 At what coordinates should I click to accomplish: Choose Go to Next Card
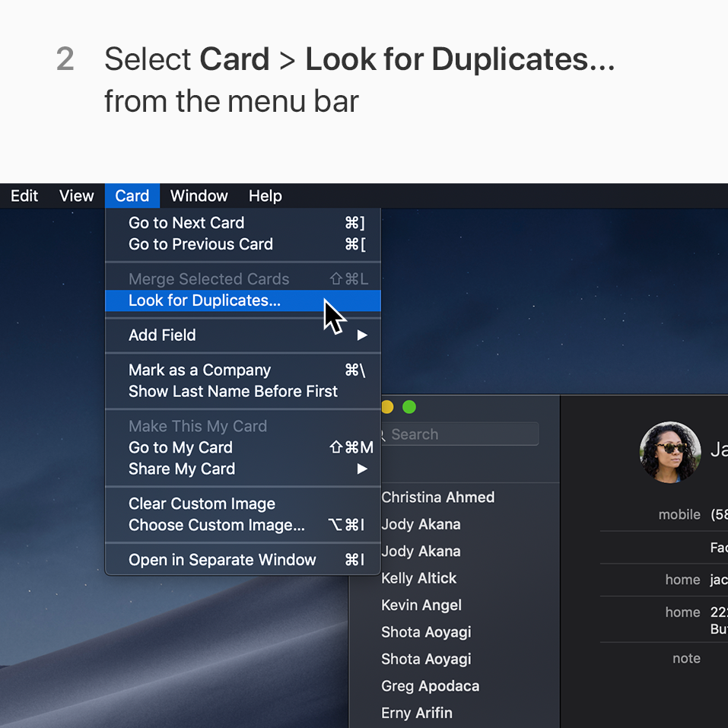243,223
